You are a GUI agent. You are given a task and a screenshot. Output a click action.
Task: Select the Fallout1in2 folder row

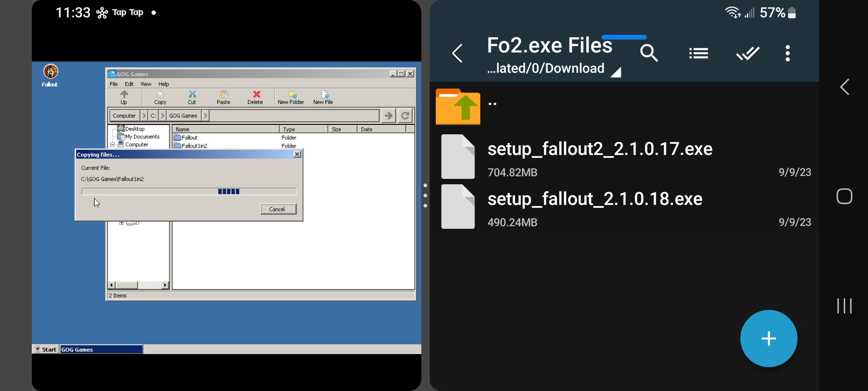click(x=293, y=146)
